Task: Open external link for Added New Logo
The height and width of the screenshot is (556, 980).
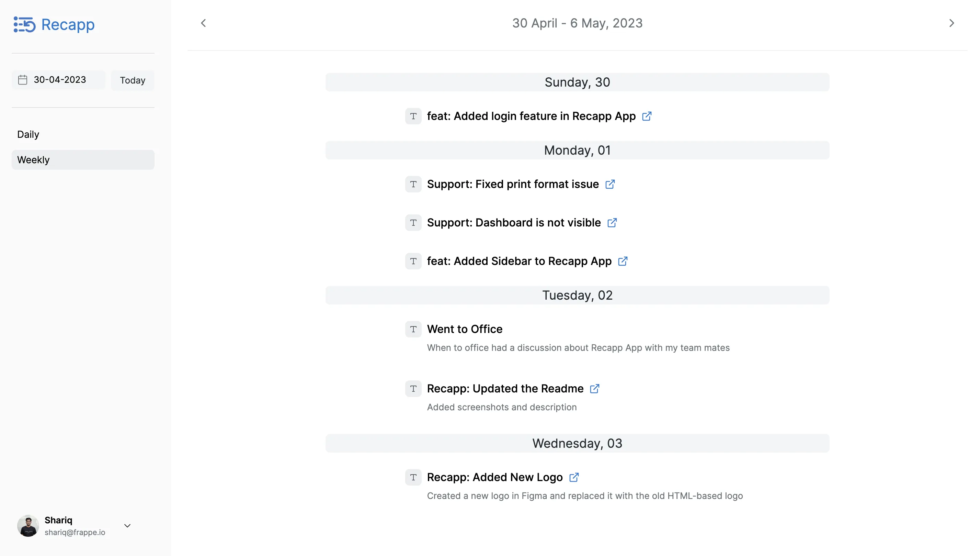Action: pos(574,477)
